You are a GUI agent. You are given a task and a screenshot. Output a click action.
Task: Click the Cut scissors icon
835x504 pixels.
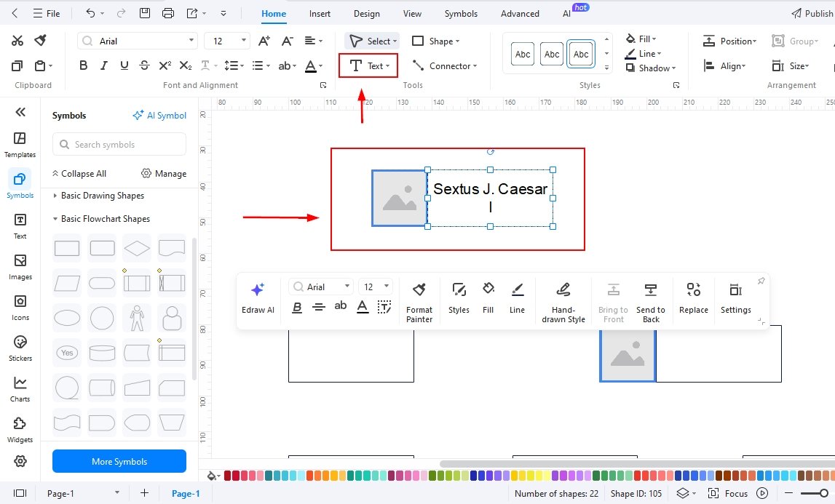click(17, 41)
